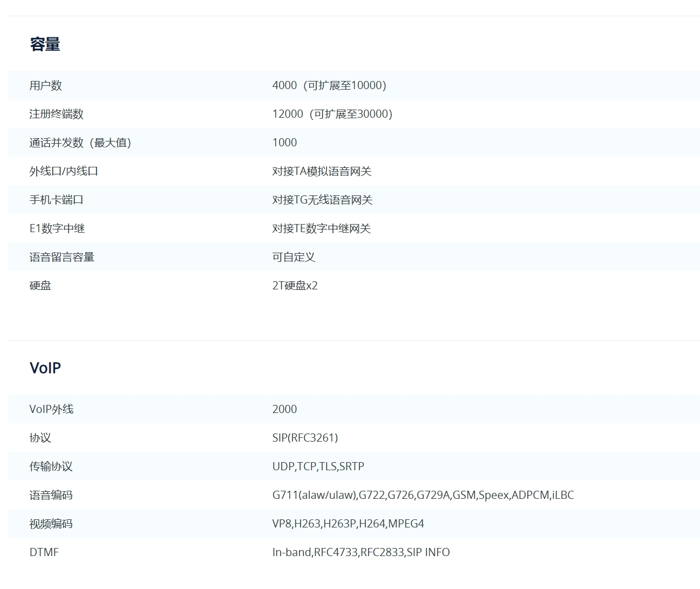Select the VoIP外线 row label
The image size is (700, 589).
(51, 409)
